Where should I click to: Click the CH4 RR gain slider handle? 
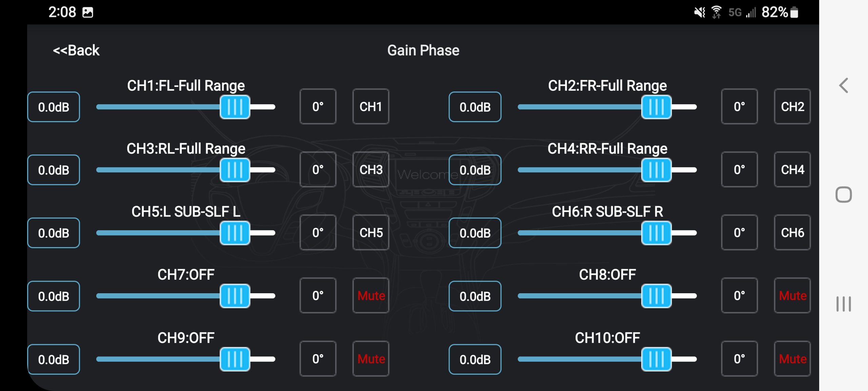tap(656, 170)
